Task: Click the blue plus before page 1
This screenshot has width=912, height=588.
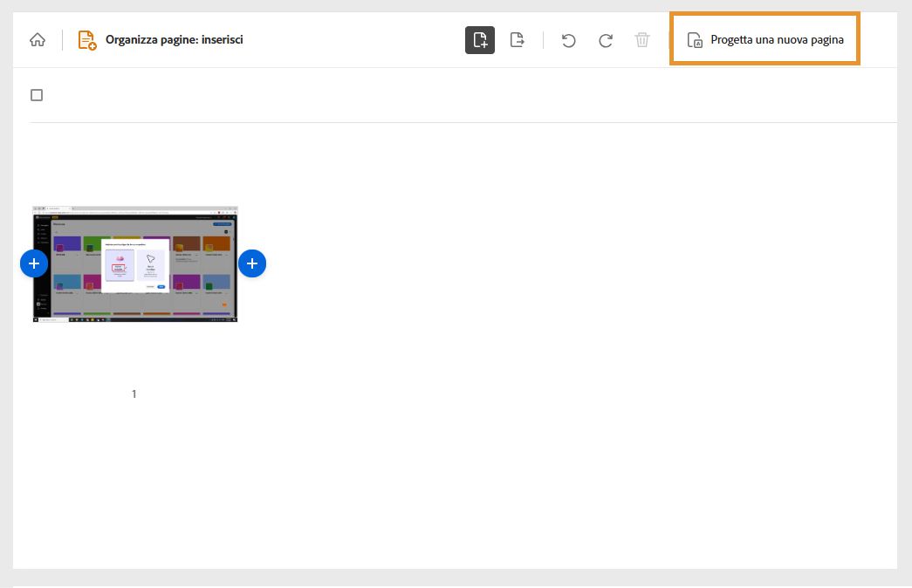Action: [34, 263]
